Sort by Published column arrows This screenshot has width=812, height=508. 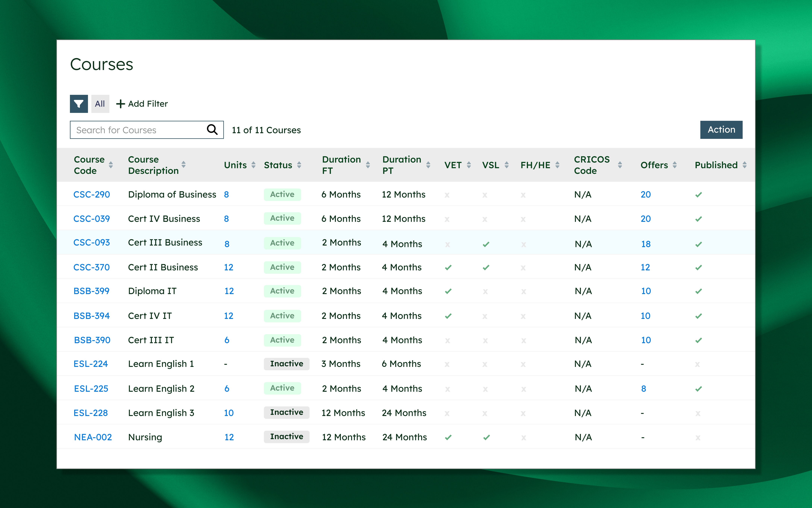point(745,165)
